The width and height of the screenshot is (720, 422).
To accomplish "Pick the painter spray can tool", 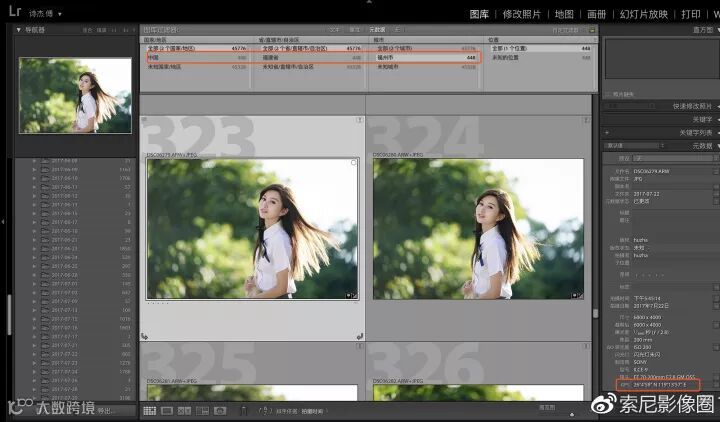I will click(243, 410).
